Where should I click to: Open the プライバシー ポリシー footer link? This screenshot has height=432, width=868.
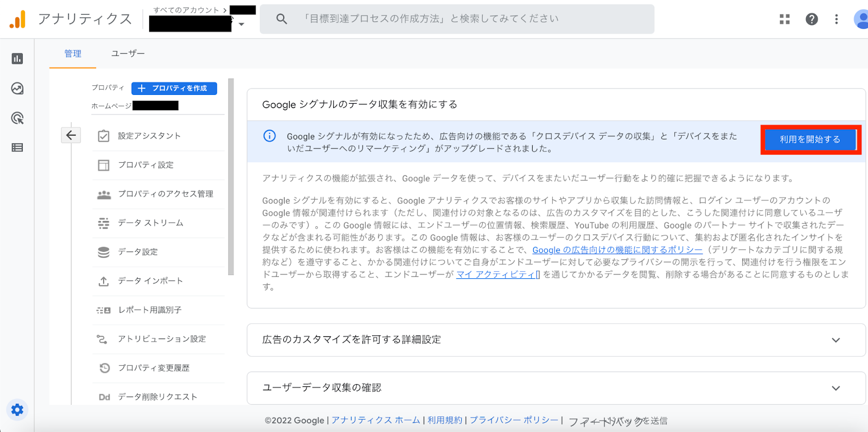pos(514,420)
